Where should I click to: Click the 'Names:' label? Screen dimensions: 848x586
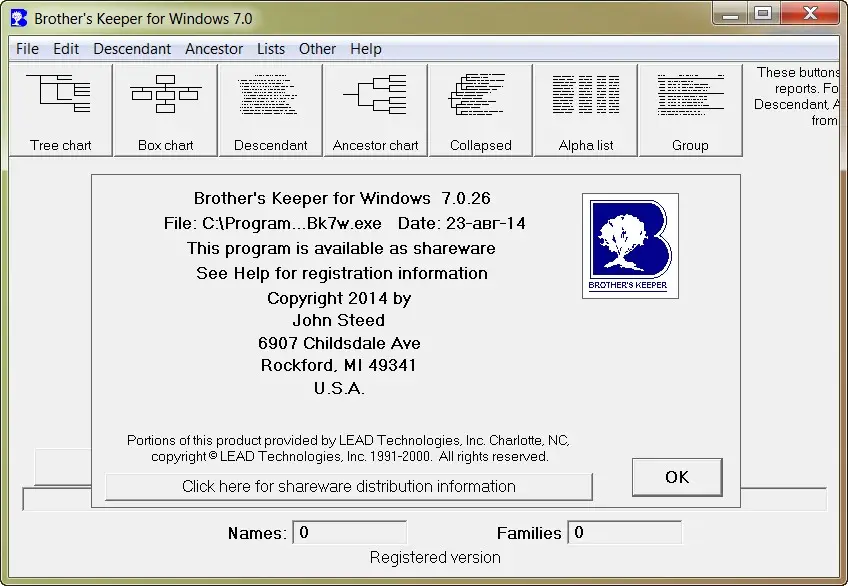(257, 533)
